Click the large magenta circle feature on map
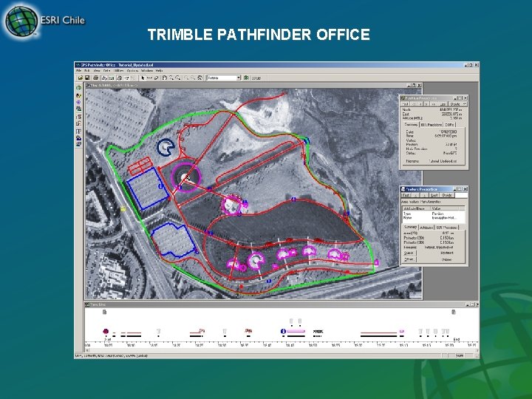This screenshot has width=532, height=399. tap(185, 177)
